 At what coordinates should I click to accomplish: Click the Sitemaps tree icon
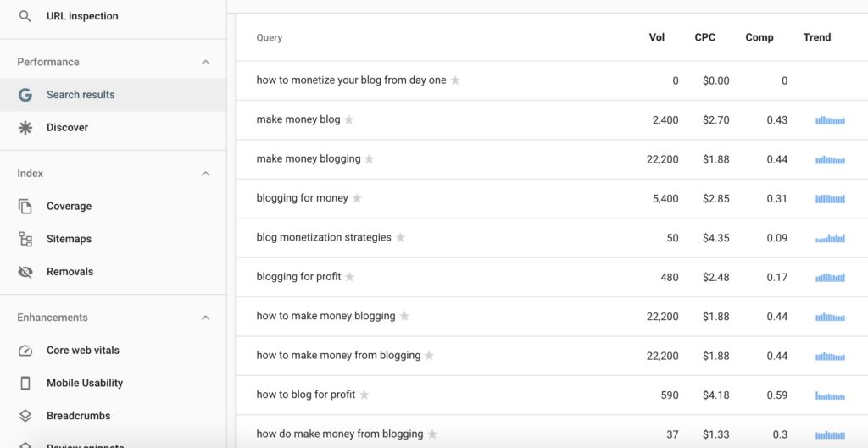[25, 240]
